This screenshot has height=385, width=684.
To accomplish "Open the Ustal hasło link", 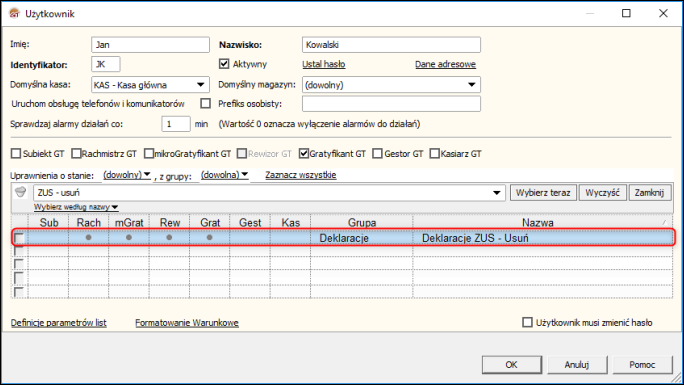I will coord(324,64).
